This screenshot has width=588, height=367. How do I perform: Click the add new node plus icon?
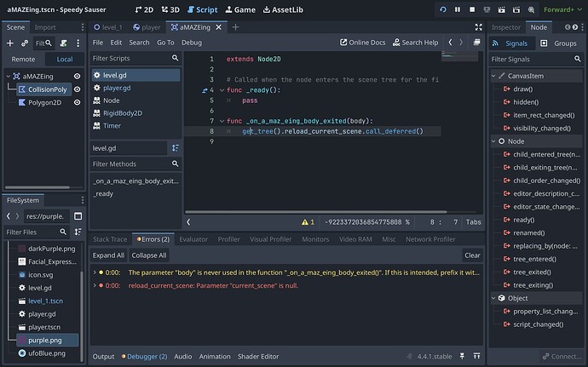[10, 43]
